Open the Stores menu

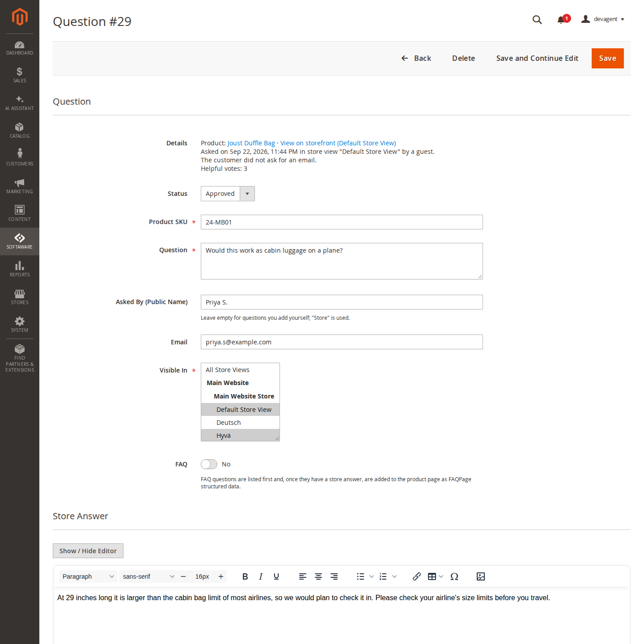click(20, 297)
